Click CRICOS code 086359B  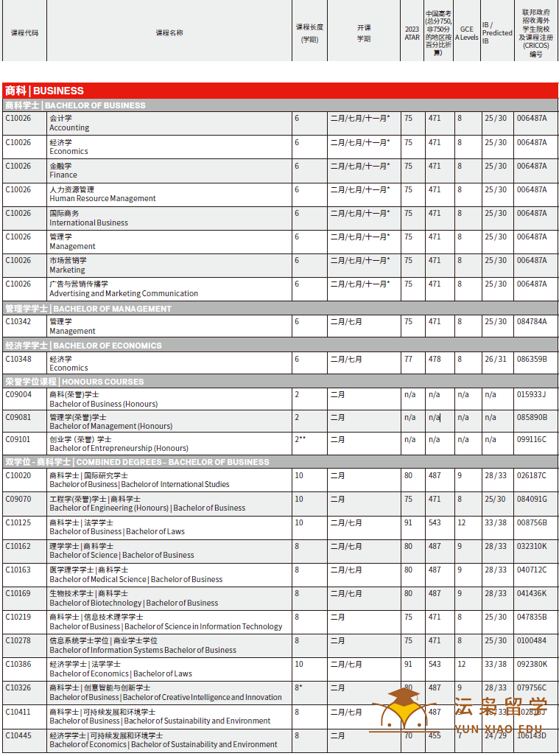(x=532, y=359)
